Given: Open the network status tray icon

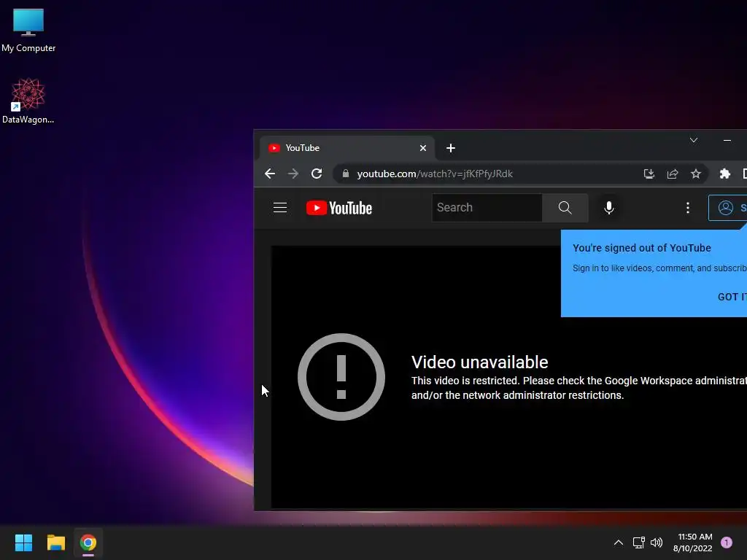Looking at the screenshot, I should pyautogui.click(x=638, y=542).
